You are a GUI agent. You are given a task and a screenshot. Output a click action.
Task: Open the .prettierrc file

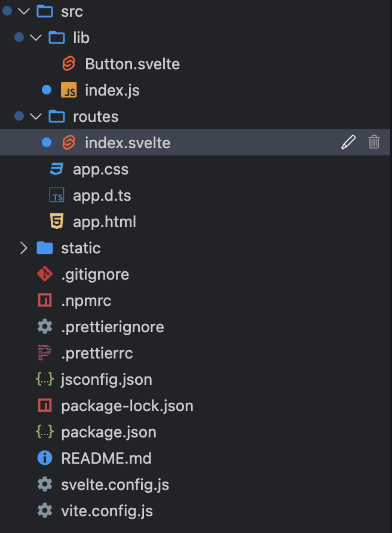(97, 354)
